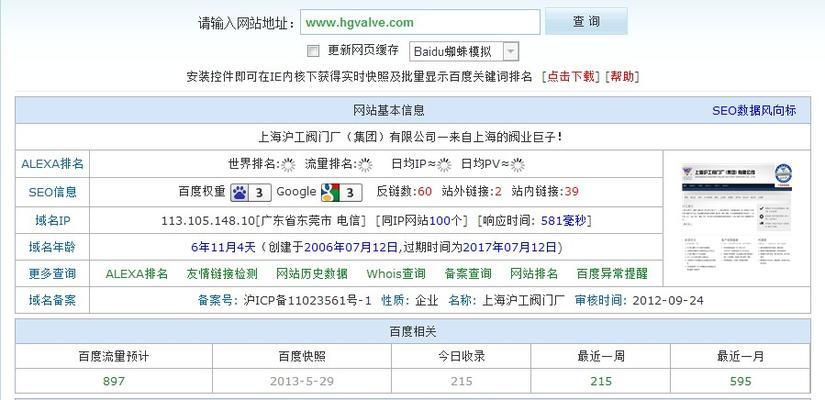This screenshot has height=400, width=825.
Task: Click the 百度流量预计 column header
Action: click(114, 356)
